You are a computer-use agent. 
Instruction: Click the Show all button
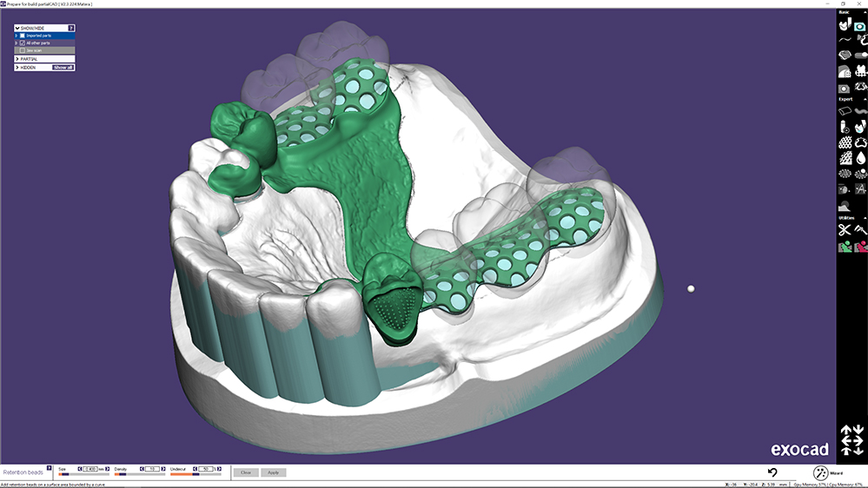coord(63,67)
